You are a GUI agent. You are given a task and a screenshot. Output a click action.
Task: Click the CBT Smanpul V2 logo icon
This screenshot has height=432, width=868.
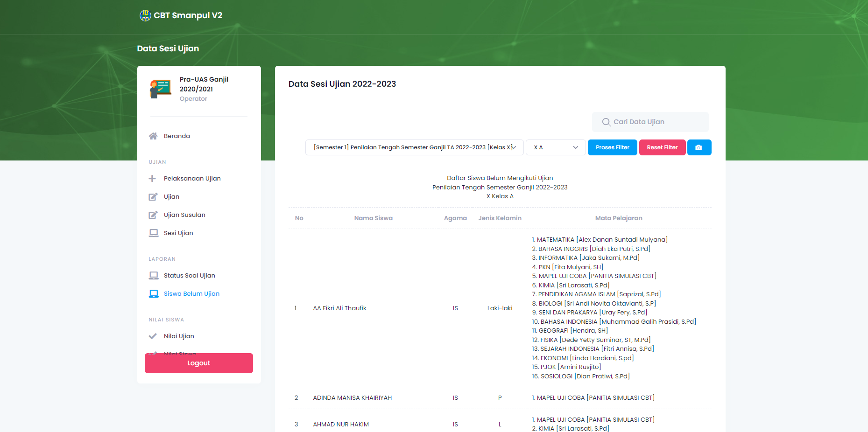pos(145,15)
